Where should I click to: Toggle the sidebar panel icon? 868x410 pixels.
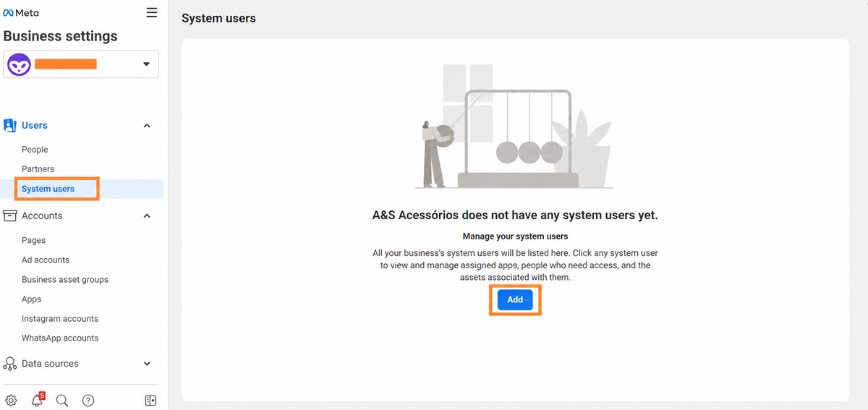(x=150, y=401)
